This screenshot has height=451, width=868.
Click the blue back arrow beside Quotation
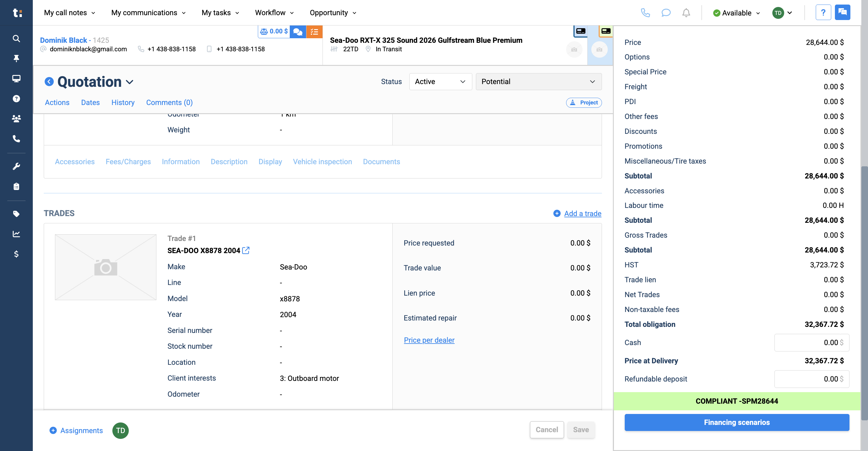click(49, 82)
